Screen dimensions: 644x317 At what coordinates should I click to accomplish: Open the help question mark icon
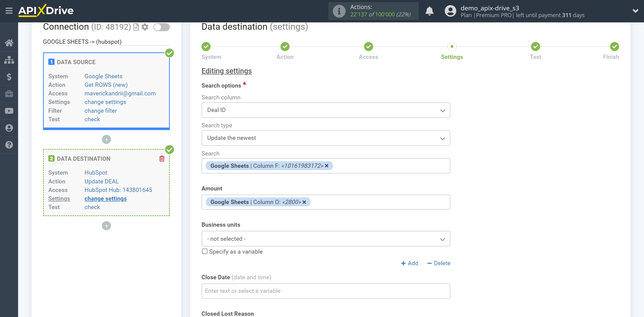(x=9, y=145)
